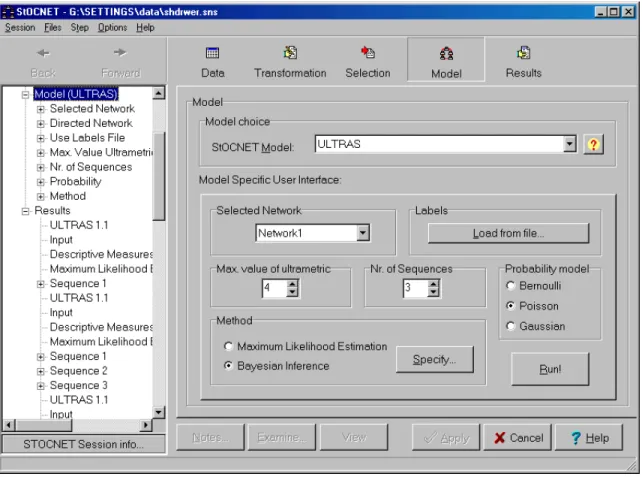Screen dimensions: 642x477
Task: Open the Model step icon
Action: [446, 54]
